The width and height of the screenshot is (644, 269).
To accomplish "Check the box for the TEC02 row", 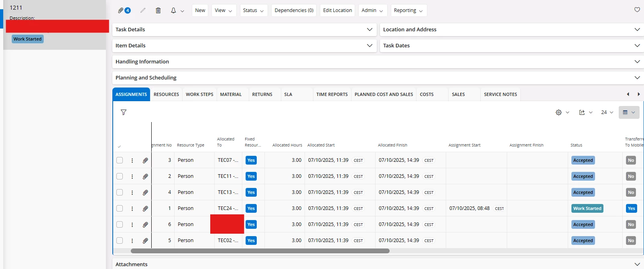I will pos(120,240).
